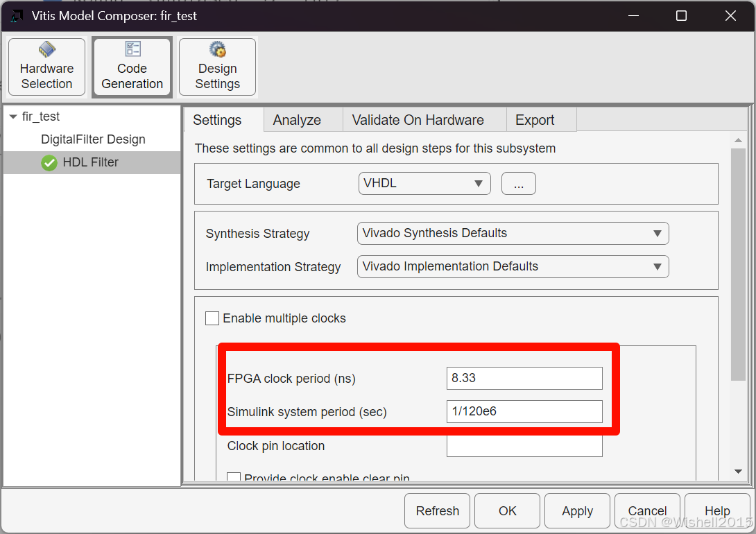Click the OK button
The width and height of the screenshot is (756, 534).
(507, 511)
